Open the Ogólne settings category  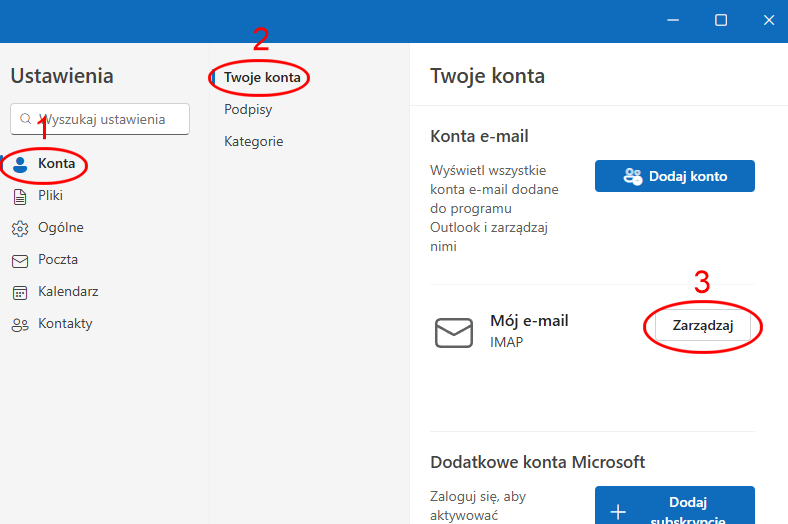point(48,228)
